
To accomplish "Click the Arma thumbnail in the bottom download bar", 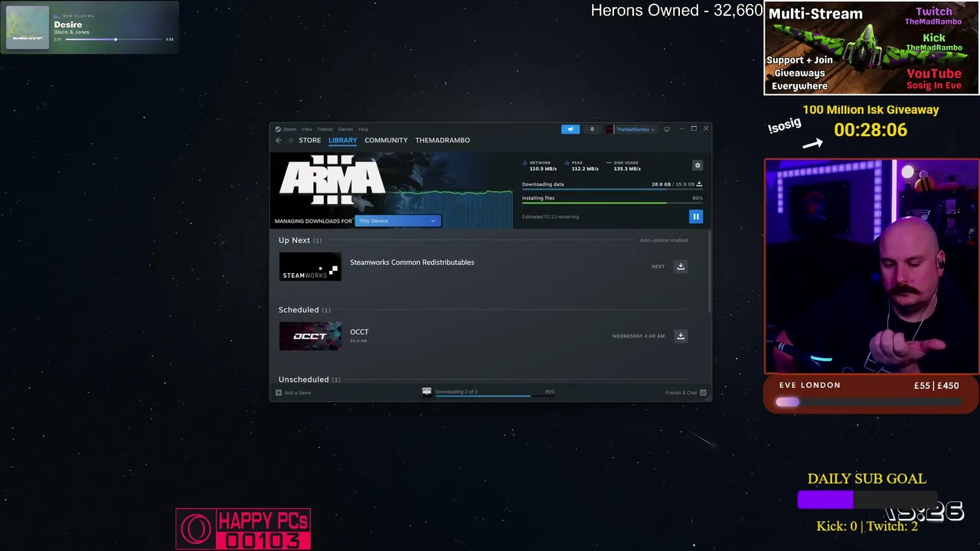I will (x=426, y=392).
